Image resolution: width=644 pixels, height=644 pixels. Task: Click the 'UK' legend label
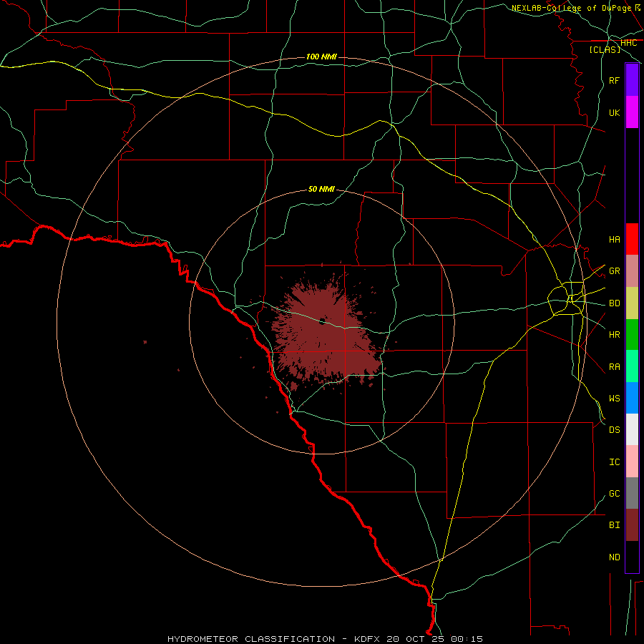pyautogui.click(x=614, y=112)
